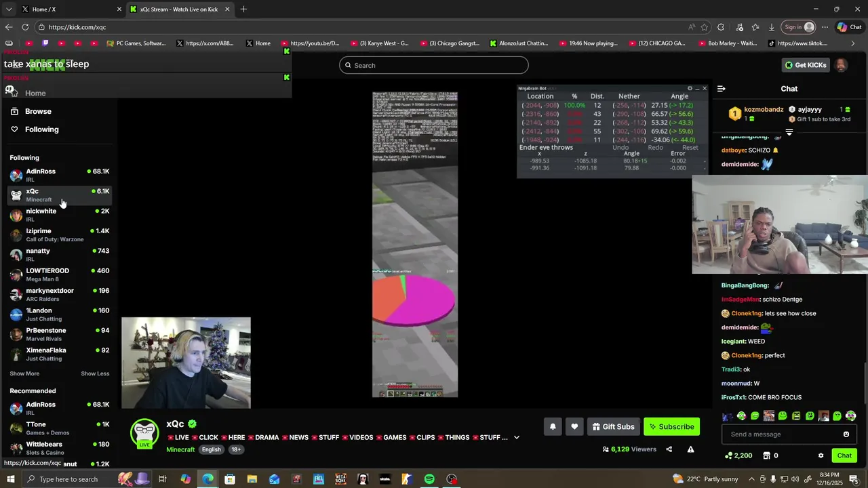Click Show More in Following list
Image resolution: width=868 pixels, height=488 pixels.
point(24,373)
